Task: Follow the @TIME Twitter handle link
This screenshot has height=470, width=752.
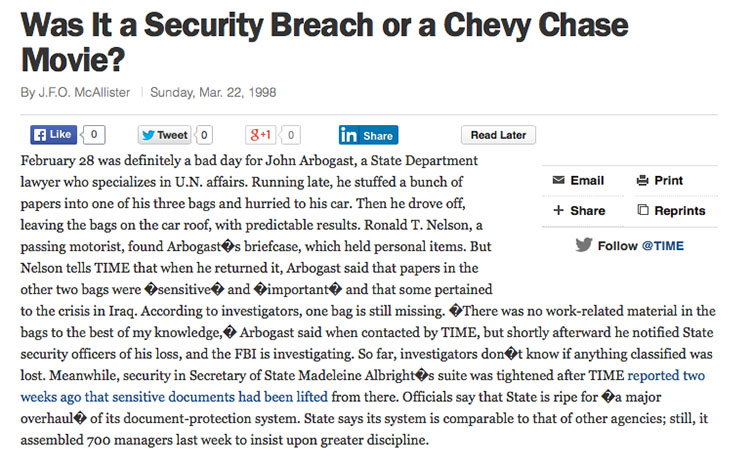Action: click(x=662, y=246)
